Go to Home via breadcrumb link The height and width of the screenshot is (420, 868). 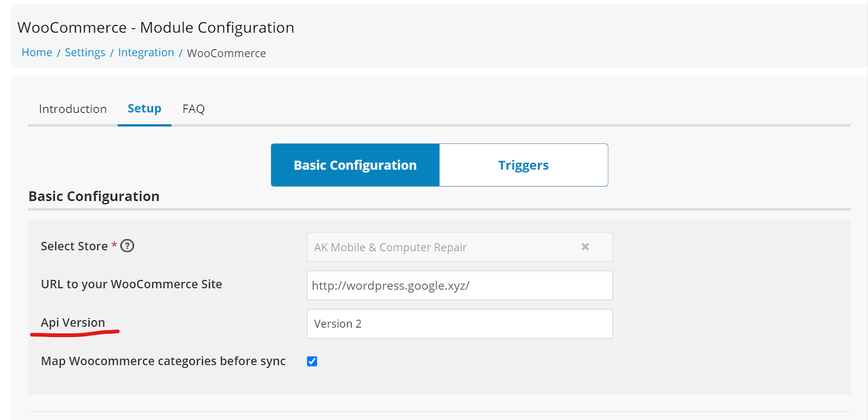tap(37, 53)
